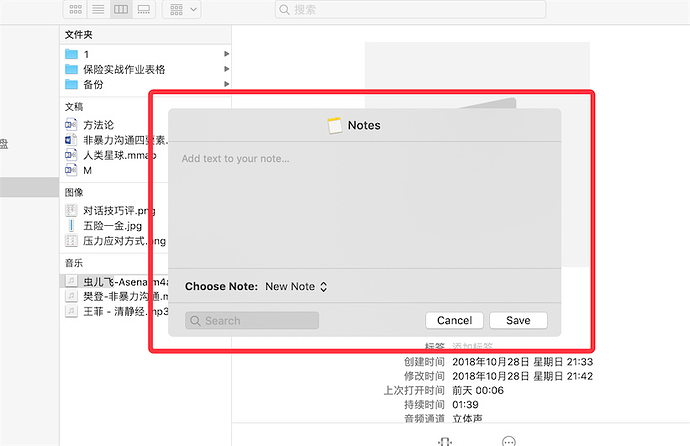Click the 人类星球.mmap file icon
Viewport: 690px width, 446px height.
pyautogui.click(x=71, y=155)
